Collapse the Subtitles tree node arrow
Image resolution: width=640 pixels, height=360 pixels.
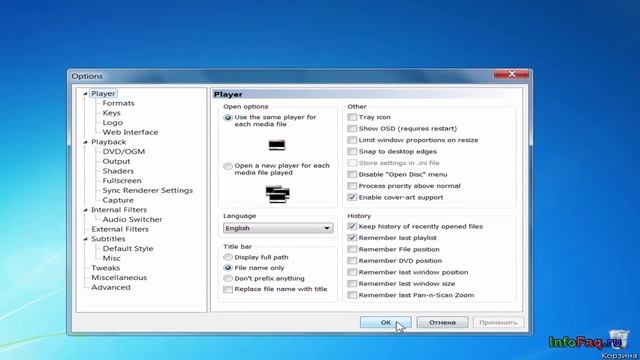pos(85,239)
